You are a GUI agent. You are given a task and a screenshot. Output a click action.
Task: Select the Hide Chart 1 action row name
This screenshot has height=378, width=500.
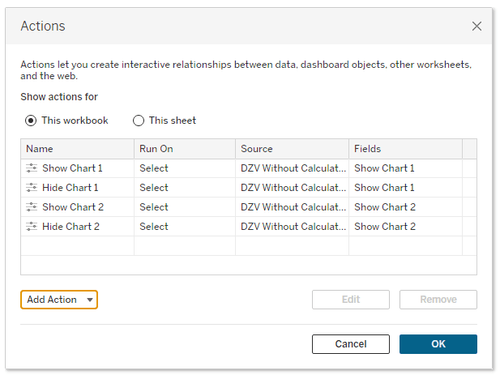coord(70,188)
